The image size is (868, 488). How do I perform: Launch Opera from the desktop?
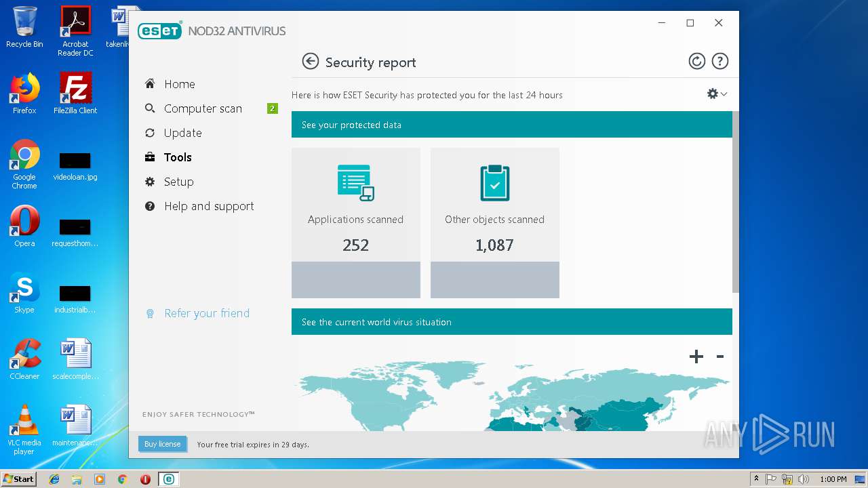24,226
